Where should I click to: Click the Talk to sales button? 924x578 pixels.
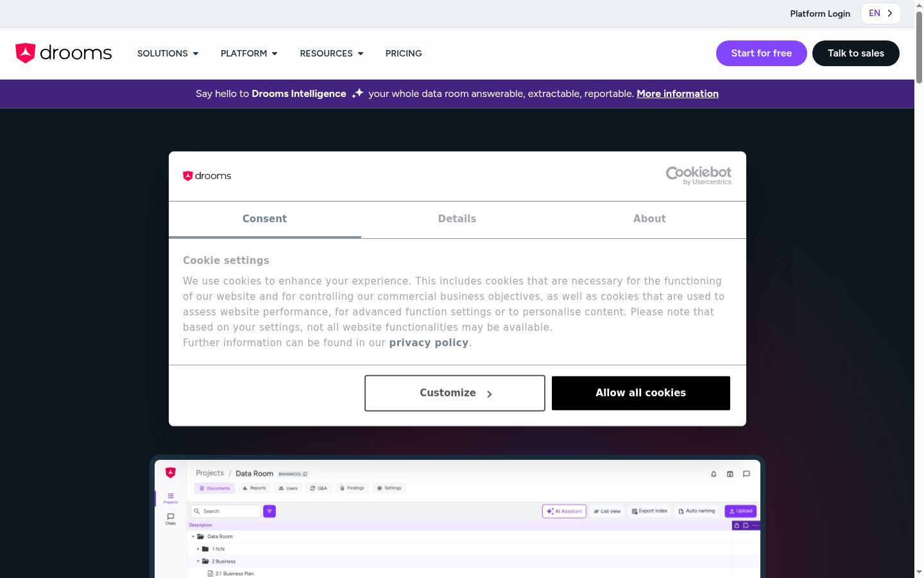click(x=856, y=53)
